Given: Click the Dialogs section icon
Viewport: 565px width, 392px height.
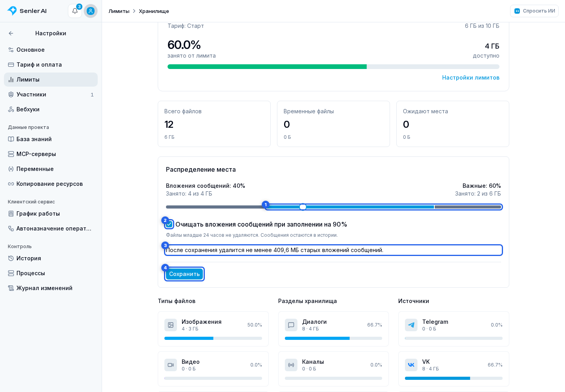Looking at the screenshot, I should click(291, 325).
